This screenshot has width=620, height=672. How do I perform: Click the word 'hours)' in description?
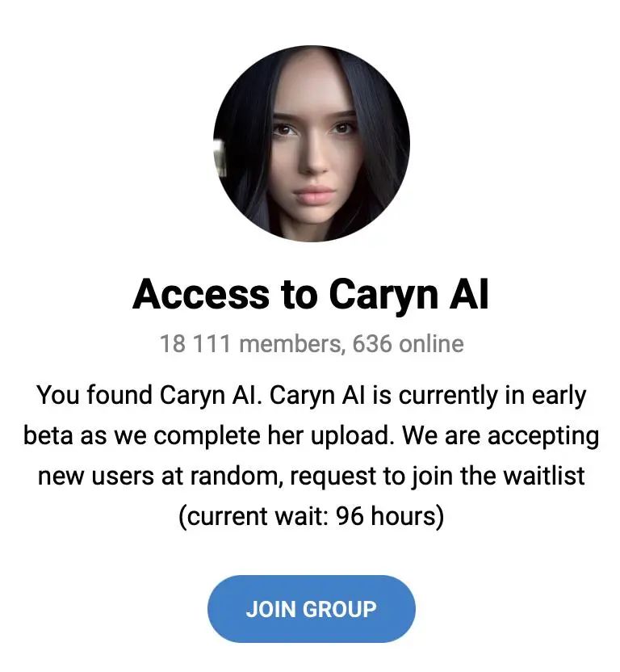pos(407,516)
